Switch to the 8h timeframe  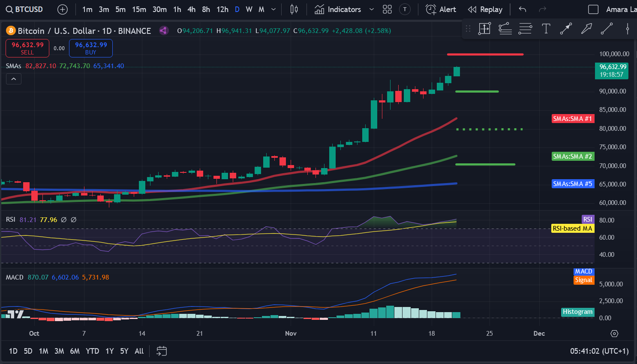pyautogui.click(x=206, y=9)
